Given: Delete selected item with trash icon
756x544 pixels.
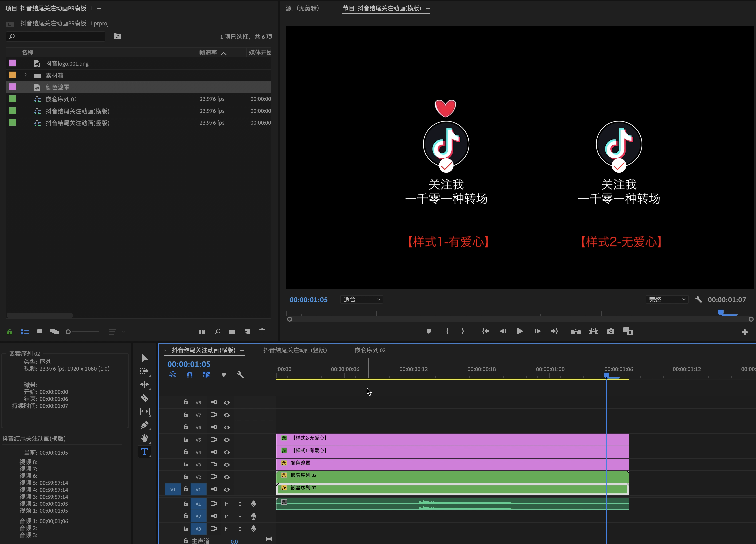Looking at the screenshot, I should (262, 331).
